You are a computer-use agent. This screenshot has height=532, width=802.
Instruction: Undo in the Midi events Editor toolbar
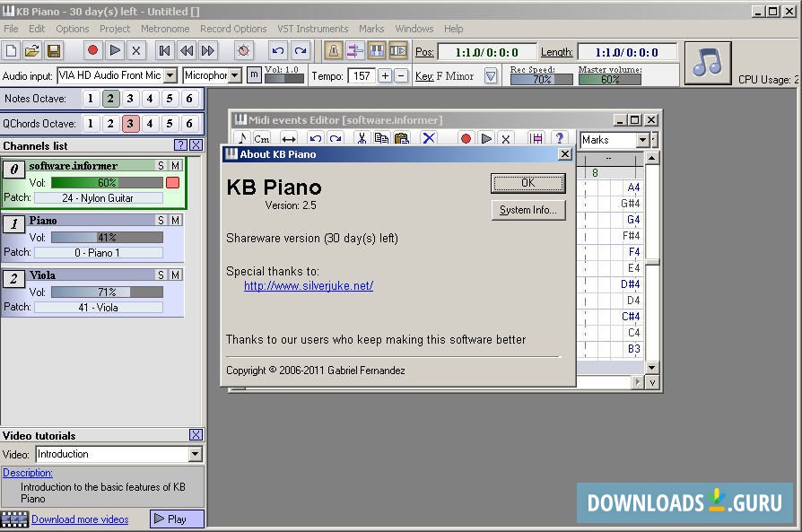316,139
